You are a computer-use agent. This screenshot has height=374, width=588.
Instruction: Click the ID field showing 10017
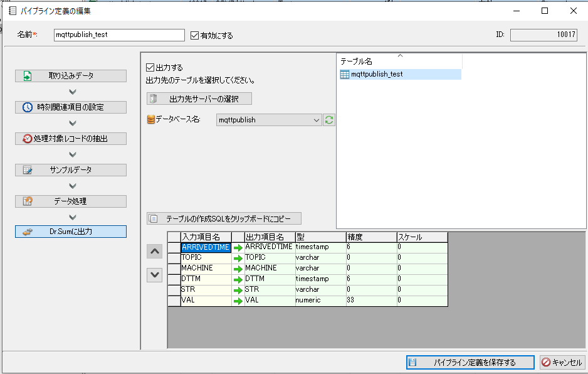pyautogui.click(x=543, y=35)
